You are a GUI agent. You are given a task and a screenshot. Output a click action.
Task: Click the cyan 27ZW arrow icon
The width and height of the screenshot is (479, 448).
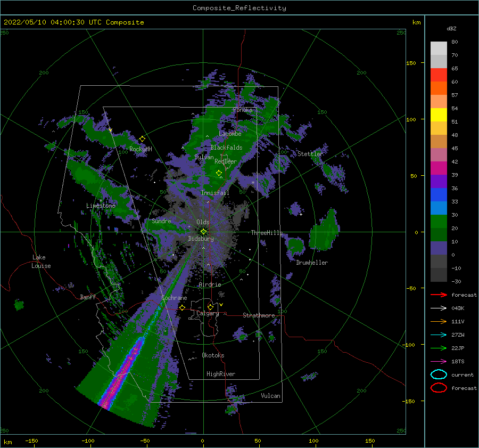439,335
